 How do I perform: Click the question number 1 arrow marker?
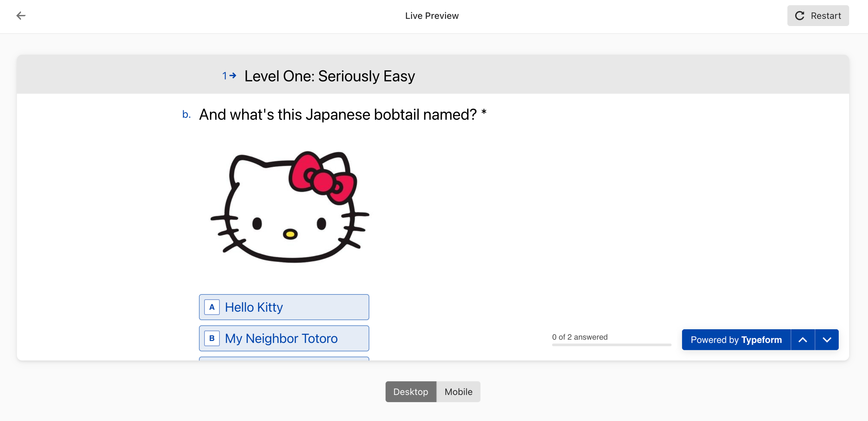[x=229, y=76]
